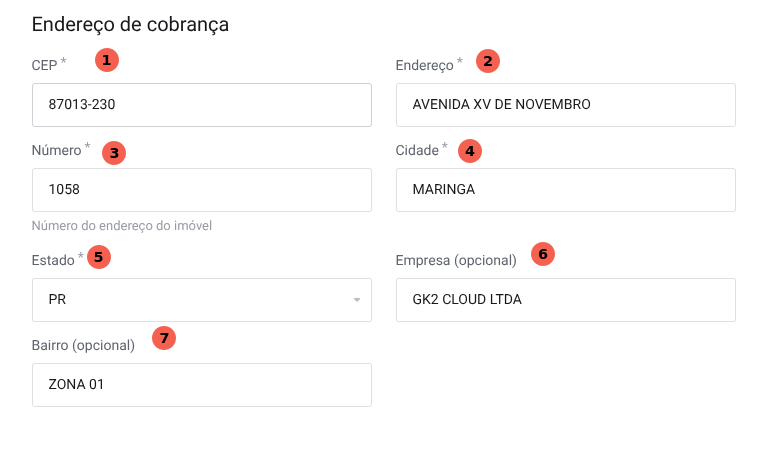
Task: Click the Endereço de cobrança heading
Action: point(131,24)
